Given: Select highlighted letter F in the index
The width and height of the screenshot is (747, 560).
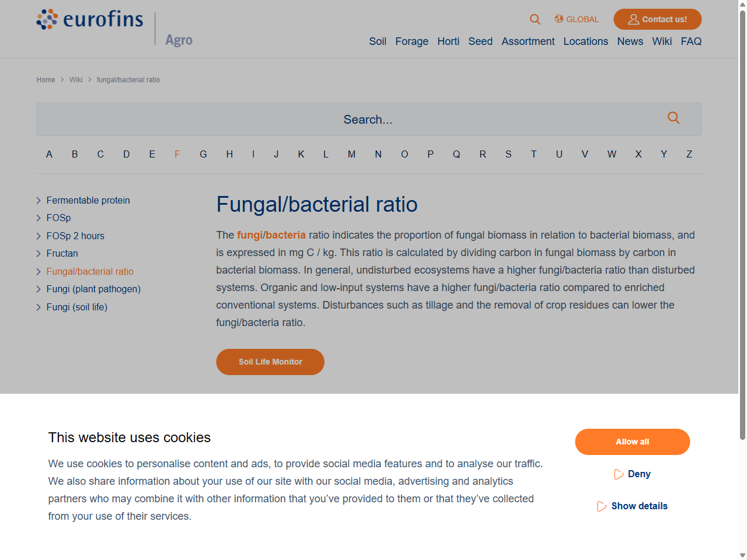Looking at the screenshot, I should pos(177,155).
